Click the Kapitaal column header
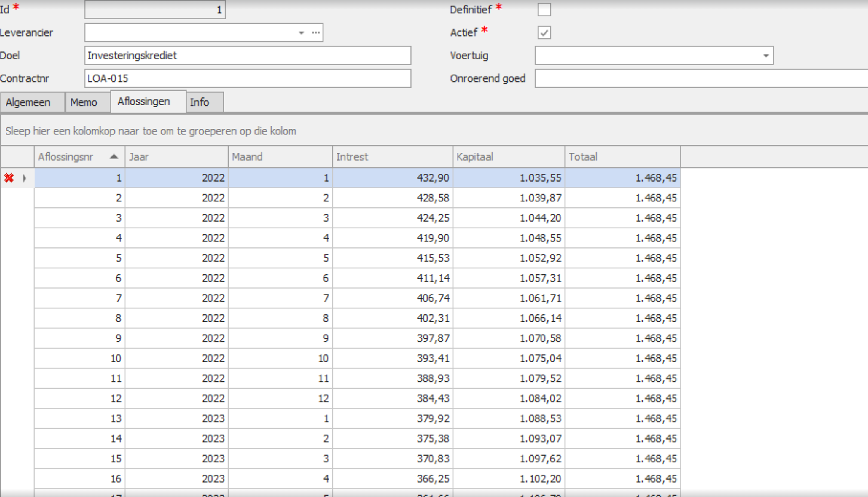This screenshot has width=868, height=497. tap(508, 157)
